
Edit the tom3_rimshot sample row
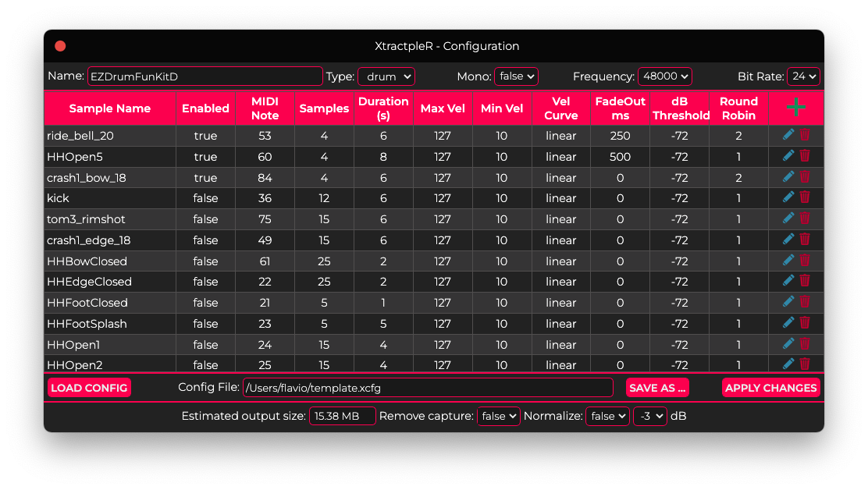pos(788,218)
